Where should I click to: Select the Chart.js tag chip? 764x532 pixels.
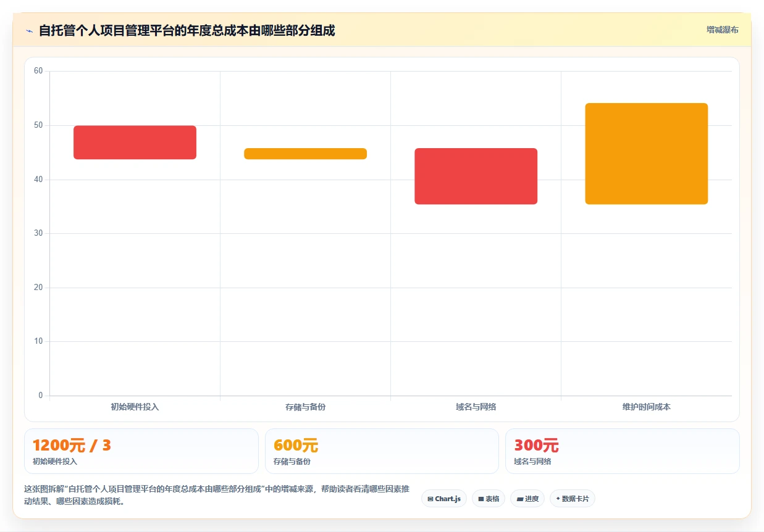[x=444, y=499]
